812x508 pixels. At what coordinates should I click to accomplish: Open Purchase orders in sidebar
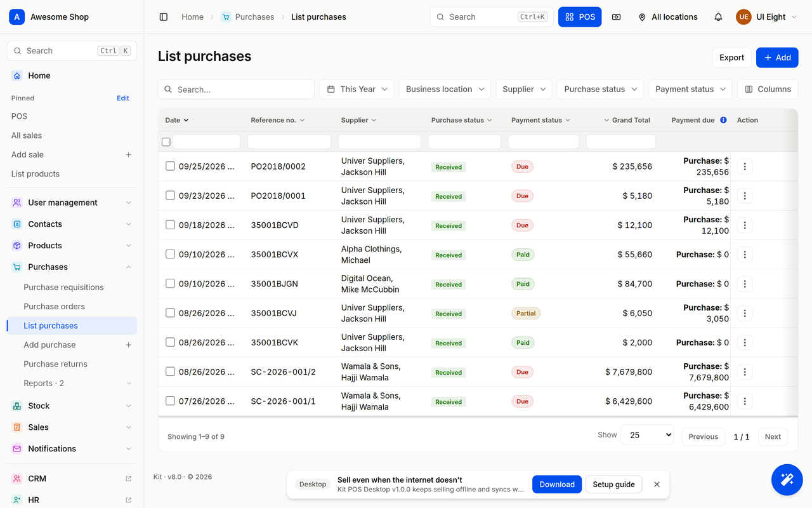(54, 307)
